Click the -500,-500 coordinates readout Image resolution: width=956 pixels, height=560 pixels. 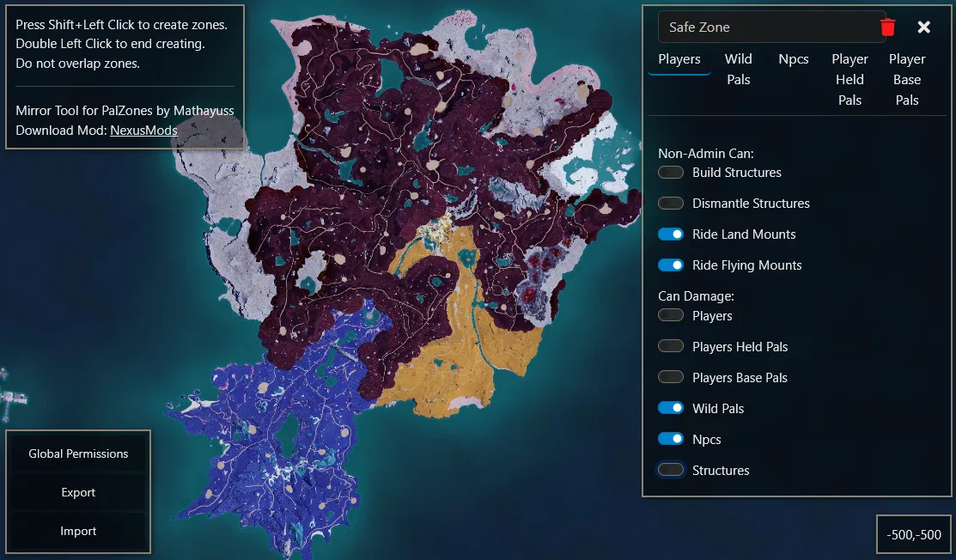pos(913,535)
